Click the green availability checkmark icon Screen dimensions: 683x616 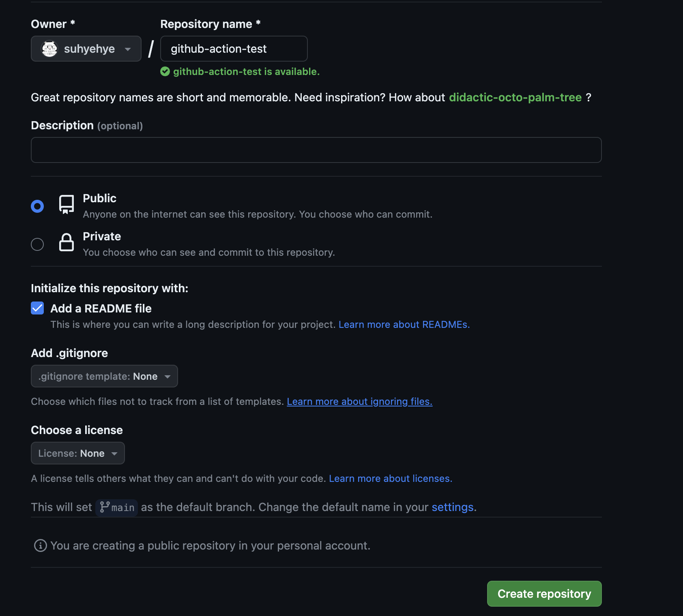(x=165, y=71)
